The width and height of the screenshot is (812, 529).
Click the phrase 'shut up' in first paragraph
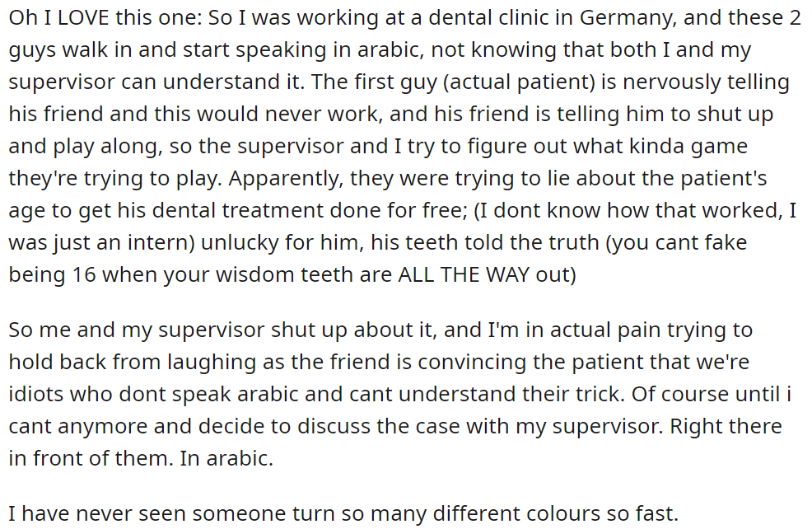(735, 115)
